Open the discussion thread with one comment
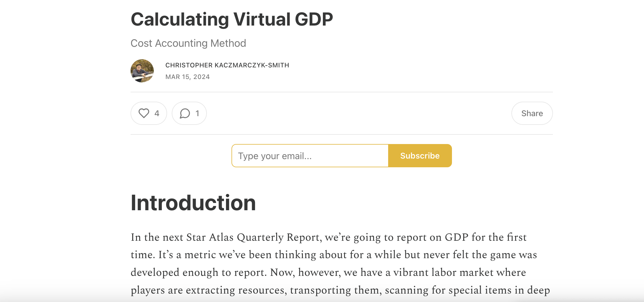This screenshot has height=302, width=644. (189, 113)
